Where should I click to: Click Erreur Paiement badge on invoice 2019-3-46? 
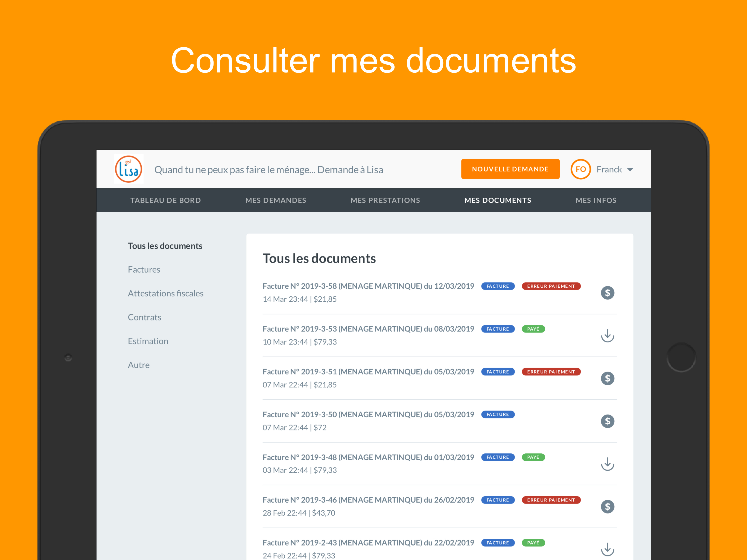click(x=551, y=500)
